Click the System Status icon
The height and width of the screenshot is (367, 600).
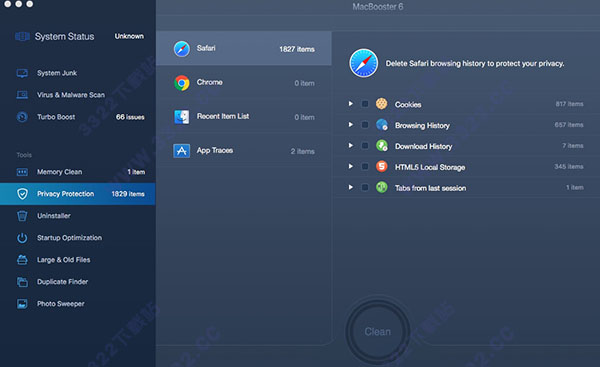point(22,36)
